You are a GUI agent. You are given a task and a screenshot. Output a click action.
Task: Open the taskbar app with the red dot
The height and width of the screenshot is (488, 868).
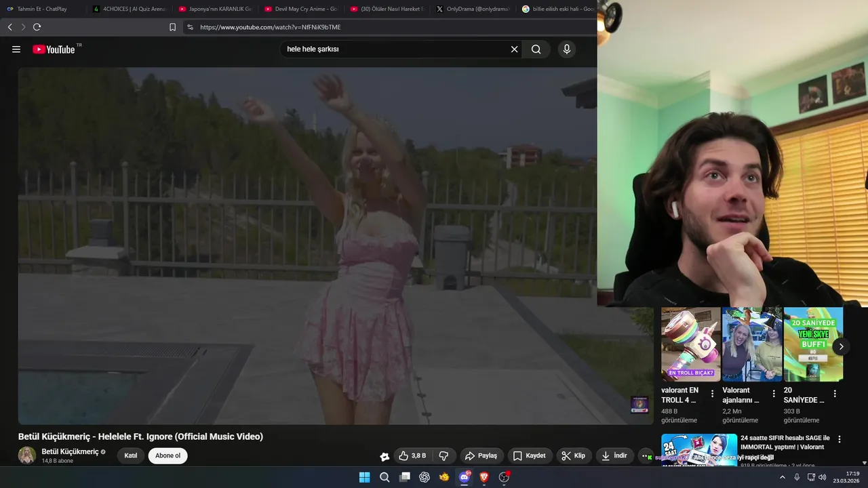pyautogui.click(x=504, y=477)
